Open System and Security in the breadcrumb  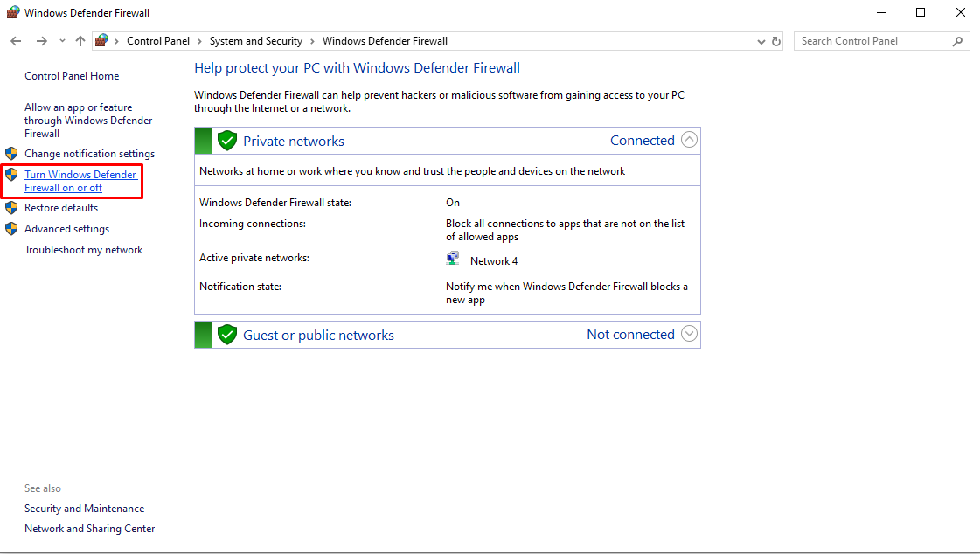255,40
